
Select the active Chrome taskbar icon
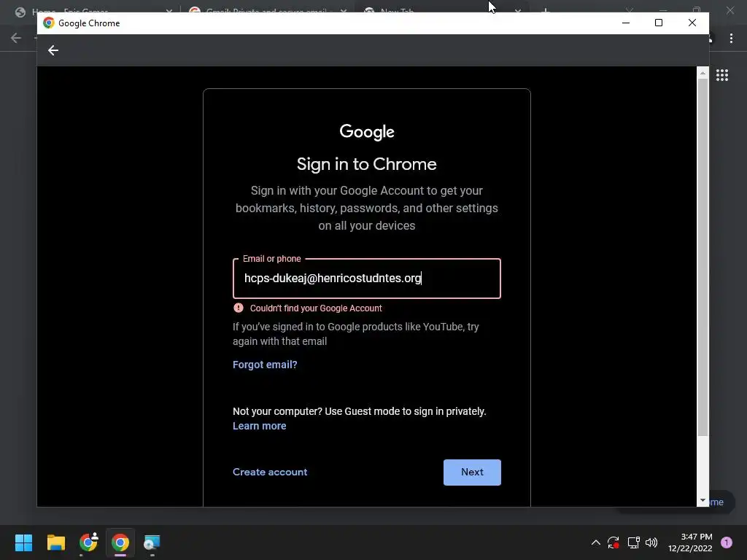tap(120, 542)
